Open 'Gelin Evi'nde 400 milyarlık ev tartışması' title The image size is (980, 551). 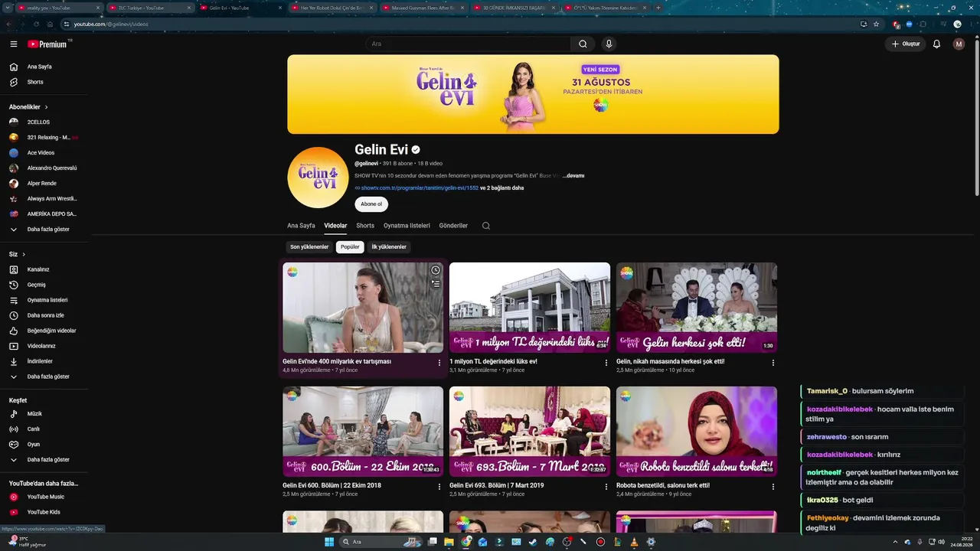click(x=337, y=361)
